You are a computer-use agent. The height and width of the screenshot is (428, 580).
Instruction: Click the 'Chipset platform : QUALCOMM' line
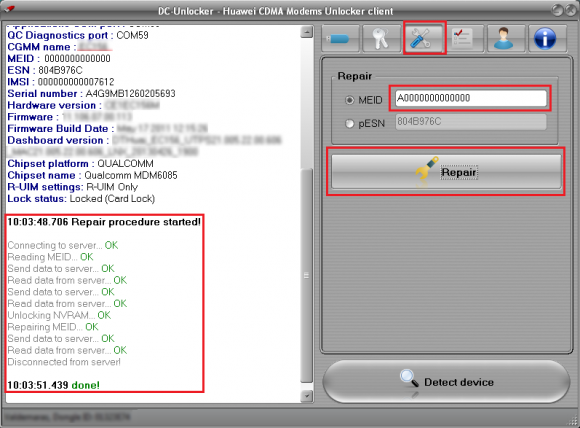click(x=80, y=164)
